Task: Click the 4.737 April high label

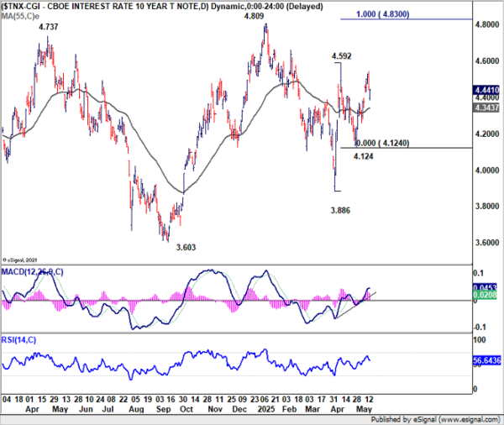Action: pyautogui.click(x=49, y=27)
